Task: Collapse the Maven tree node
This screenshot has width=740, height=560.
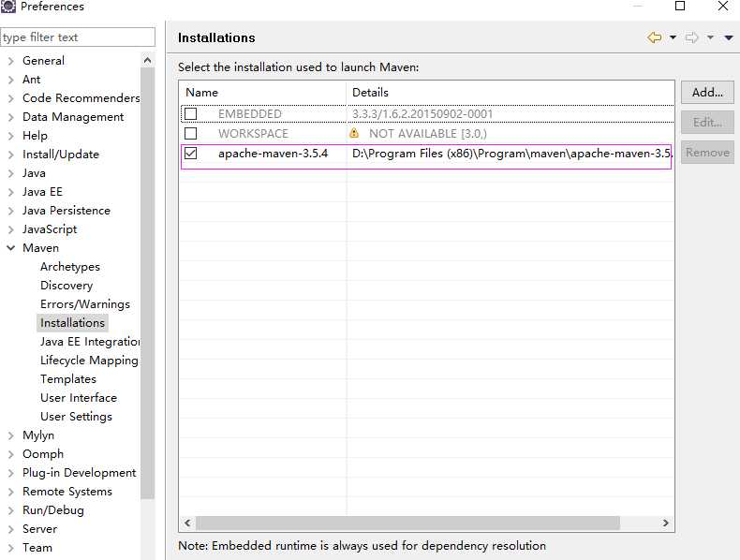Action: 11,248
